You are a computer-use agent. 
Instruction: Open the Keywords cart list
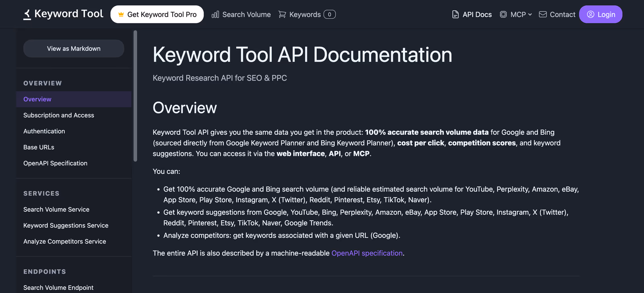point(307,14)
